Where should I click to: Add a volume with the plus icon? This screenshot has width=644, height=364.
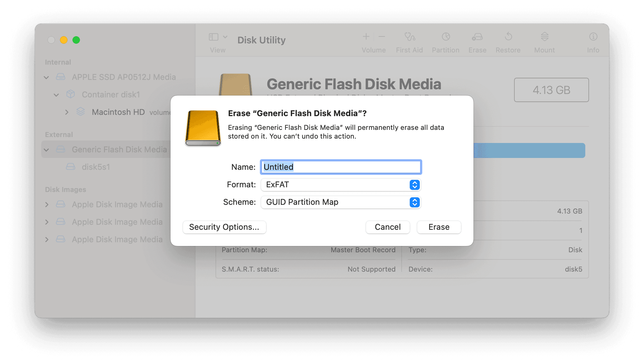366,37
